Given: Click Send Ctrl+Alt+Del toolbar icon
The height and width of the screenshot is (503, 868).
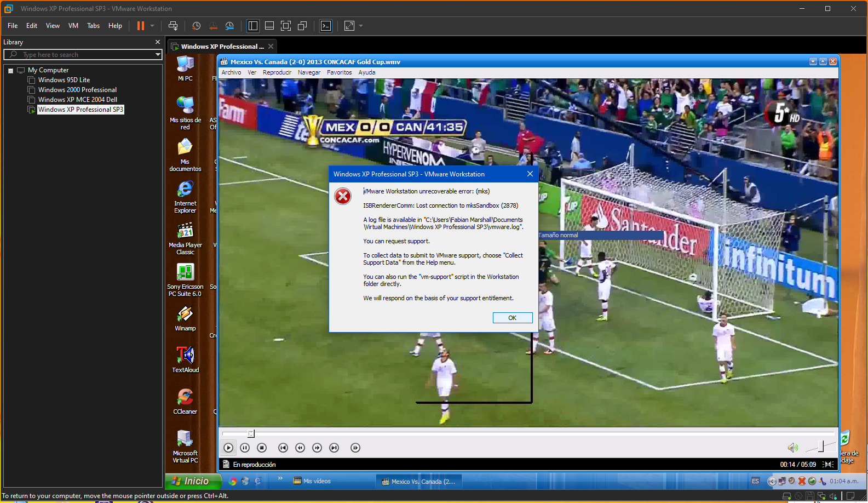Looking at the screenshot, I should click(173, 26).
